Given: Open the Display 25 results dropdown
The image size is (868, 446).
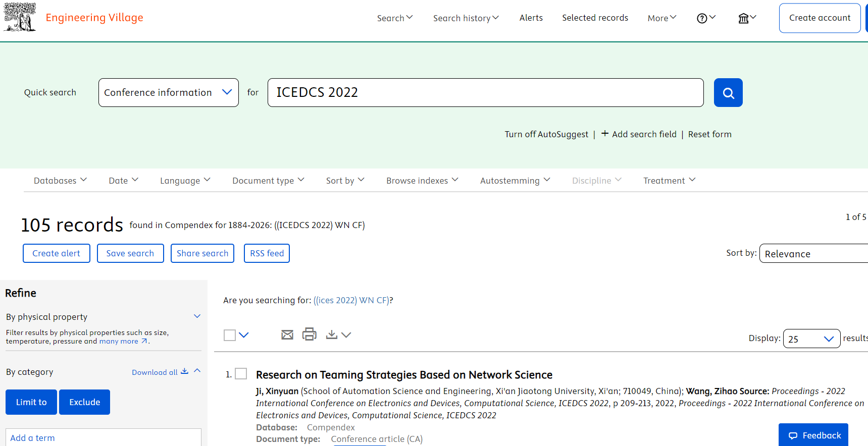Looking at the screenshot, I should (x=811, y=339).
